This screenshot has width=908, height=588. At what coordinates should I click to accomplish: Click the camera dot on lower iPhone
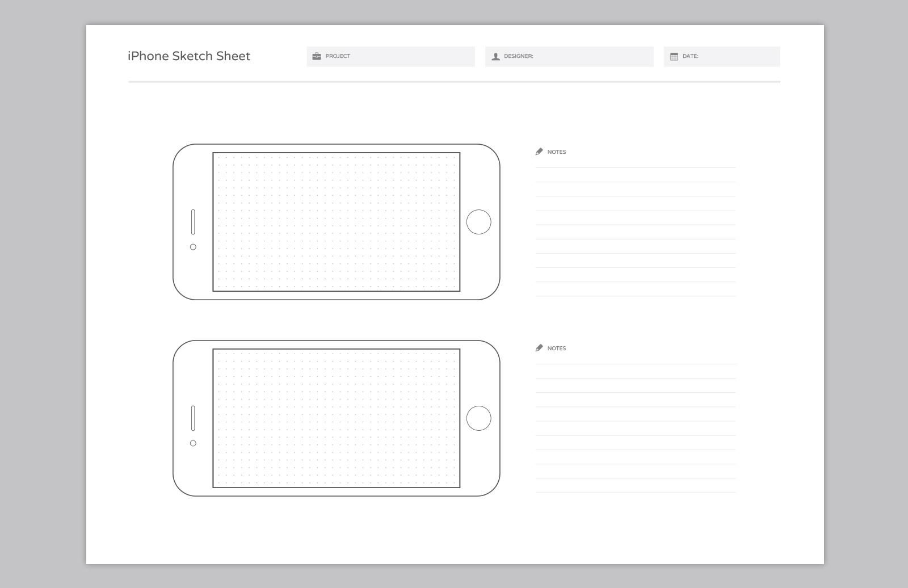(x=193, y=443)
